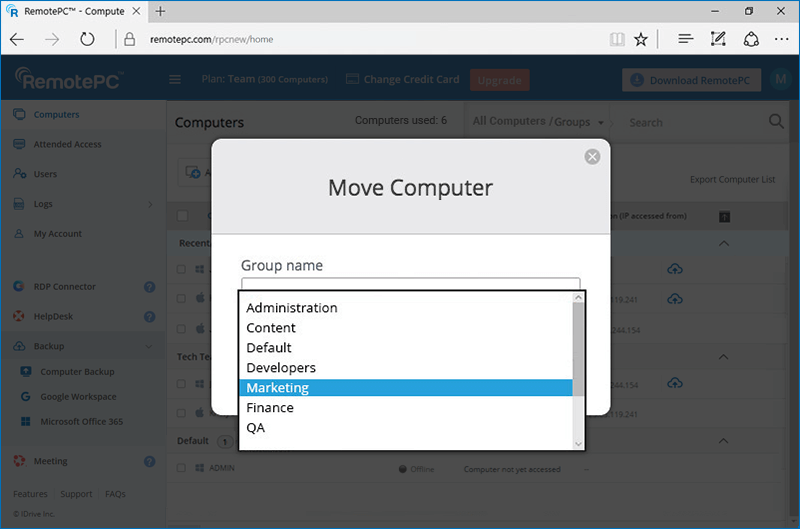Viewport: 800px width, 529px height.
Task: Refresh the browser page
Action: [x=87, y=39]
